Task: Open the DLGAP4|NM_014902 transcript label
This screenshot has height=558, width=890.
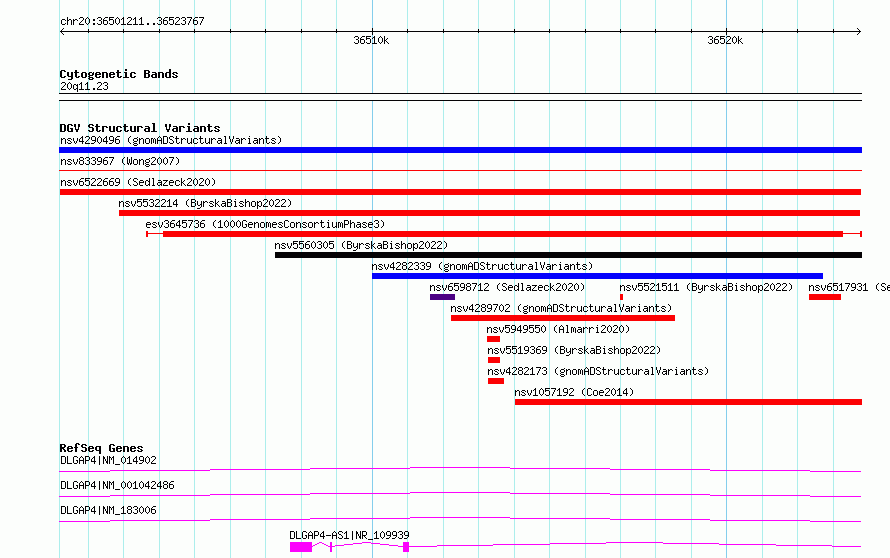Action: 108,460
